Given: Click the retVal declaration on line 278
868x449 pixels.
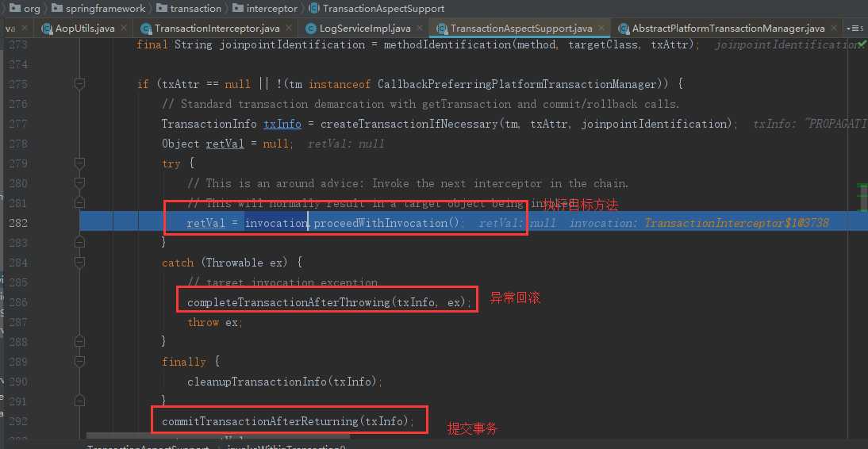Looking at the screenshot, I should (x=225, y=144).
